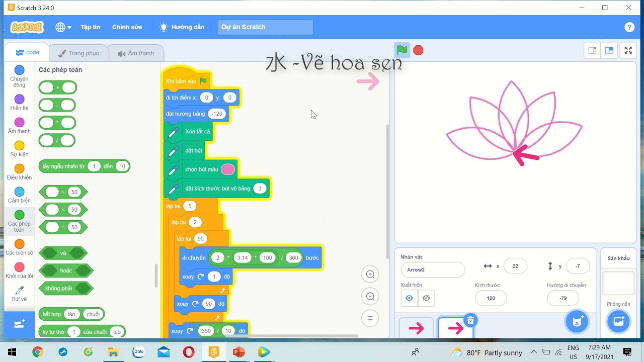The height and width of the screenshot is (362, 644).
Task: Show the sprite with eye icon
Action: 409,298
